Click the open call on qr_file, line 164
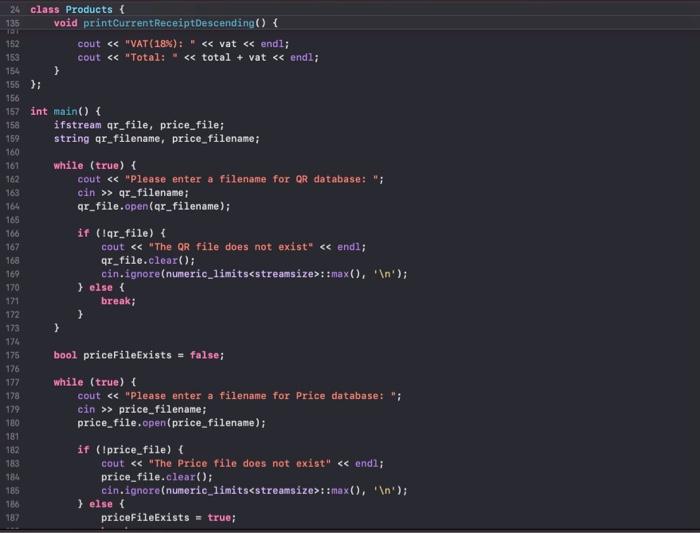 point(136,206)
